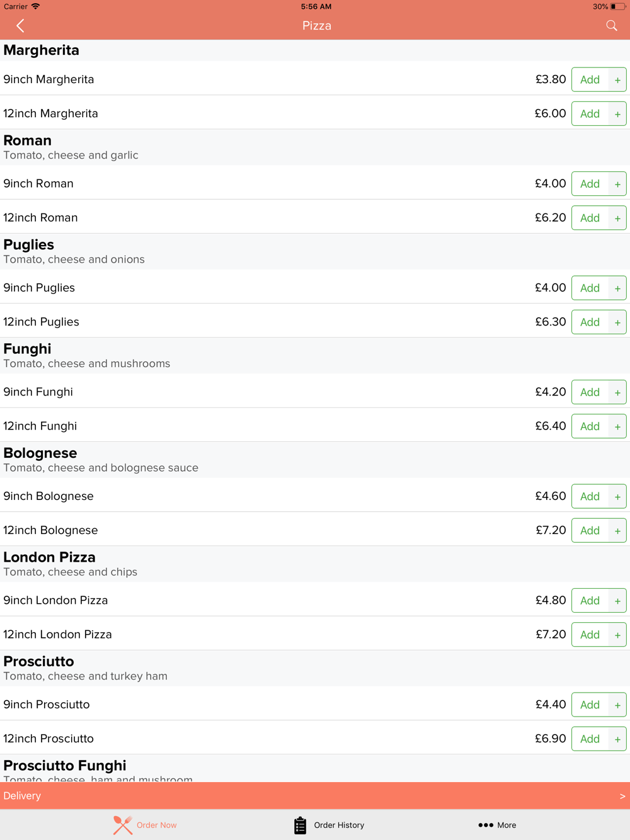Screen dimensions: 630x840
Task: Tap the Order History clipboard icon
Action: tap(300, 825)
